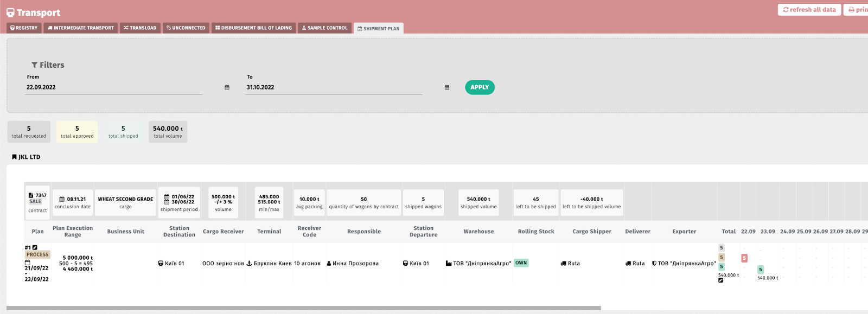Click edit icon below Total 540.000 t
The width and height of the screenshot is (868, 314).
(x=720, y=280)
